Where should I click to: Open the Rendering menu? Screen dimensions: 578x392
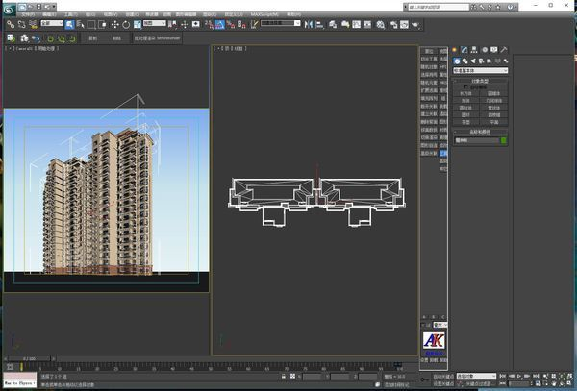209,14
